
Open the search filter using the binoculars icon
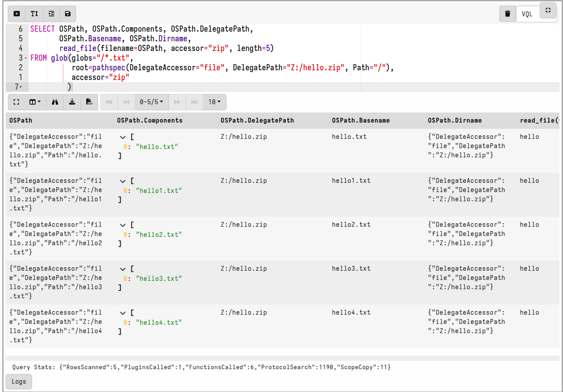[x=55, y=102]
